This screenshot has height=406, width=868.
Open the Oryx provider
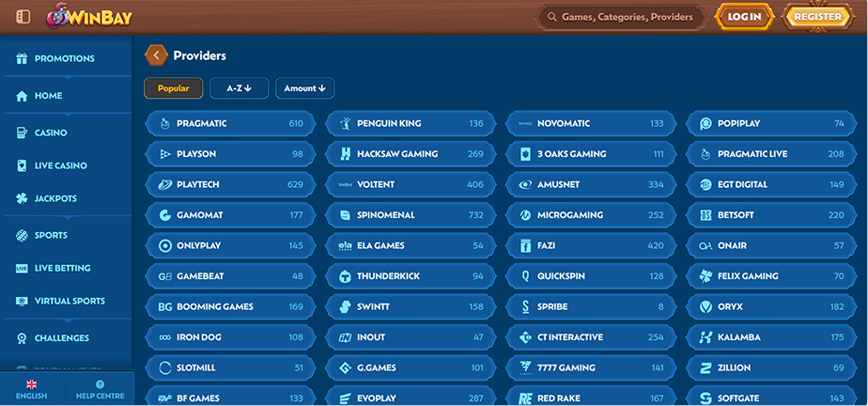pyautogui.click(x=771, y=307)
